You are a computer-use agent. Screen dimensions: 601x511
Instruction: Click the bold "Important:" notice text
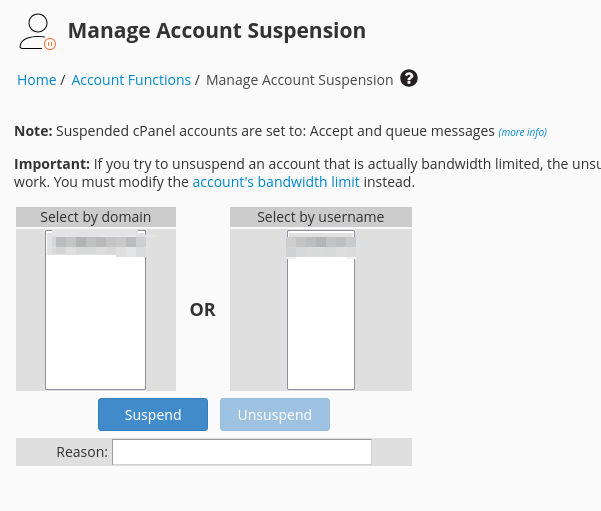pos(52,164)
